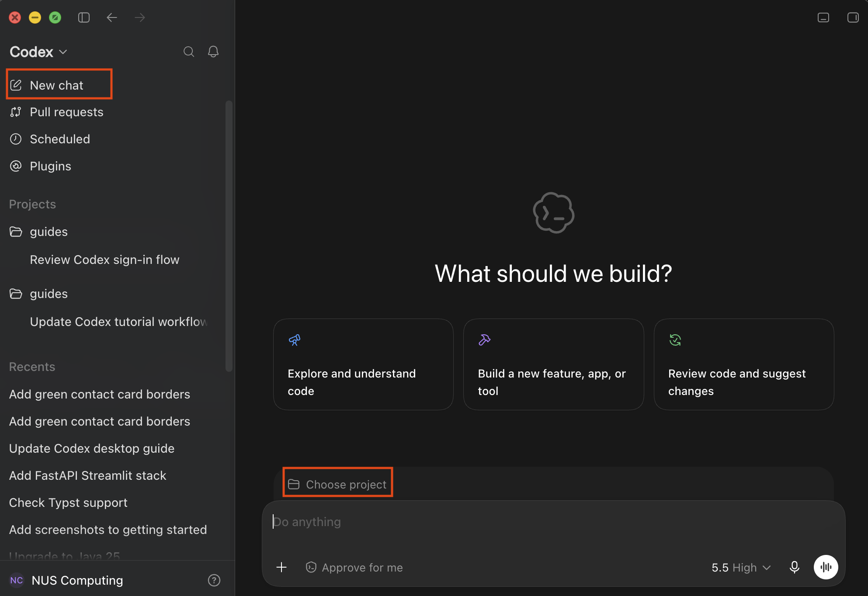868x596 pixels.
Task: Focus the Do anything prompt field
Action: tap(553, 522)
